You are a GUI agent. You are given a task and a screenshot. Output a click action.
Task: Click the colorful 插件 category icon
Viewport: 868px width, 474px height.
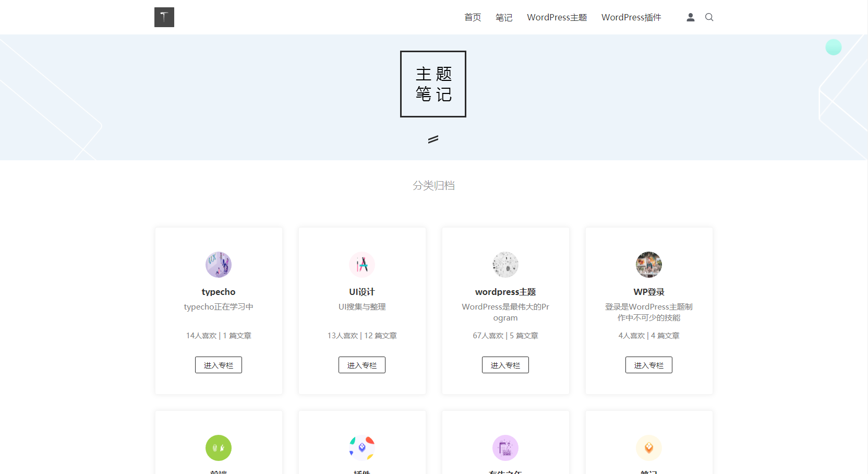pyautogui.click(x=362, y=447)
